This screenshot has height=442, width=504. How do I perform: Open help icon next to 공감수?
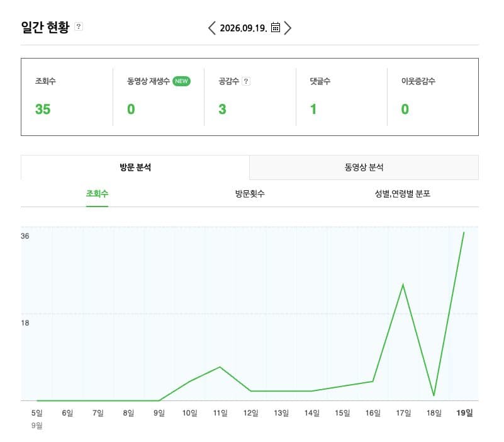tap(246, 81)
